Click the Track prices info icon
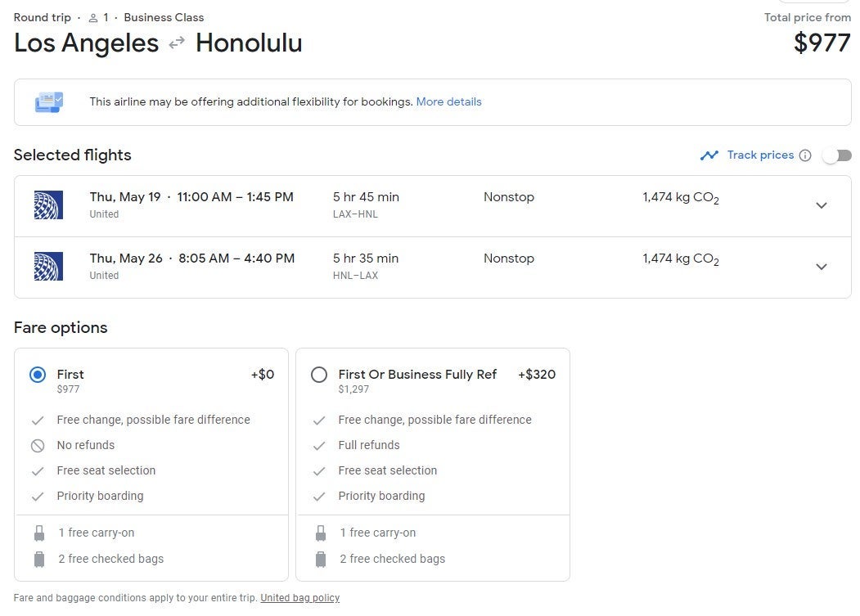860x616 pixels. point(805,155)
